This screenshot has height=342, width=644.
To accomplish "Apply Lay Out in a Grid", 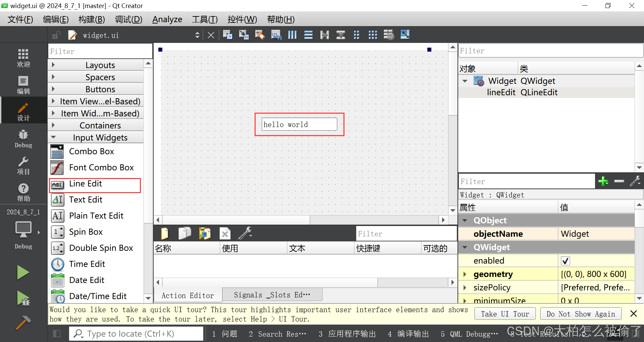I will [373, 35].
